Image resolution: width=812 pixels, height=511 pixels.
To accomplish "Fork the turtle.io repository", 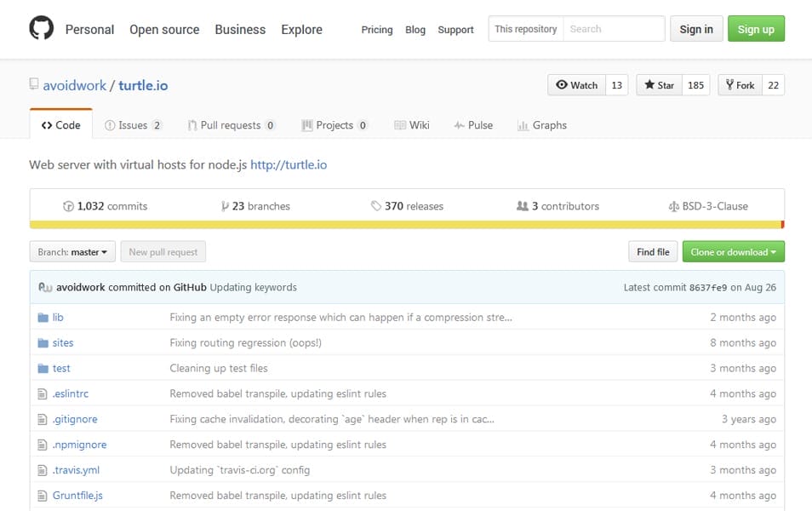I will tap(740, 85).
